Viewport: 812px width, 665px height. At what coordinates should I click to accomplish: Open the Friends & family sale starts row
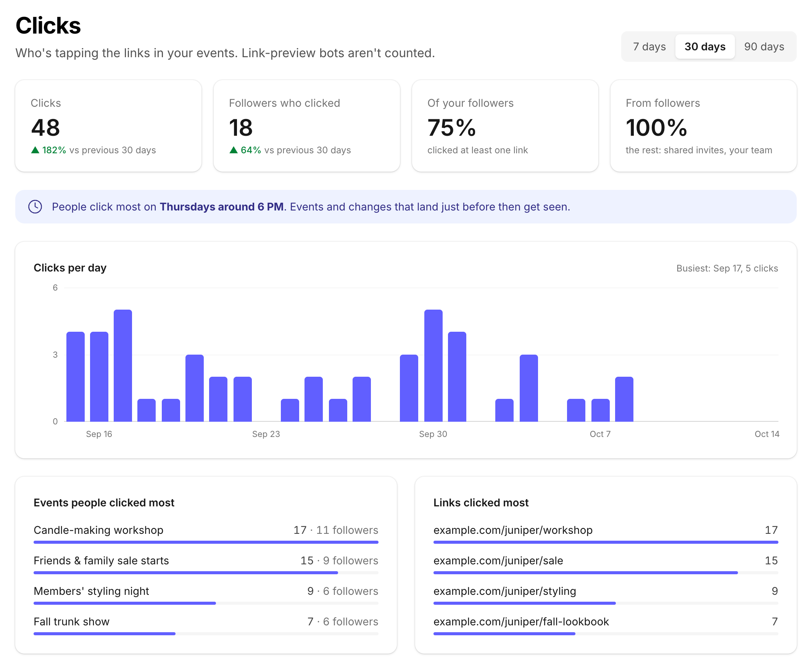206,565
